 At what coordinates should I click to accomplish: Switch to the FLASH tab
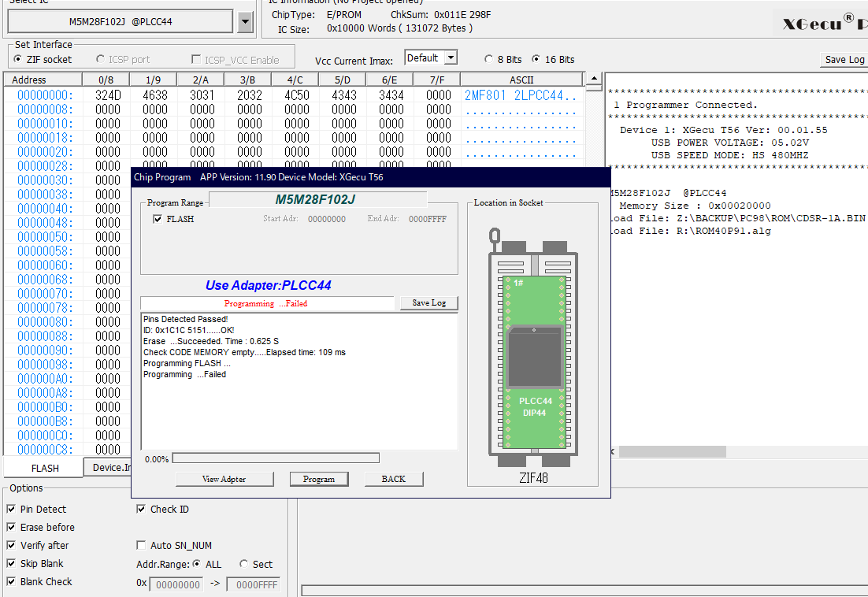(44, 468)
